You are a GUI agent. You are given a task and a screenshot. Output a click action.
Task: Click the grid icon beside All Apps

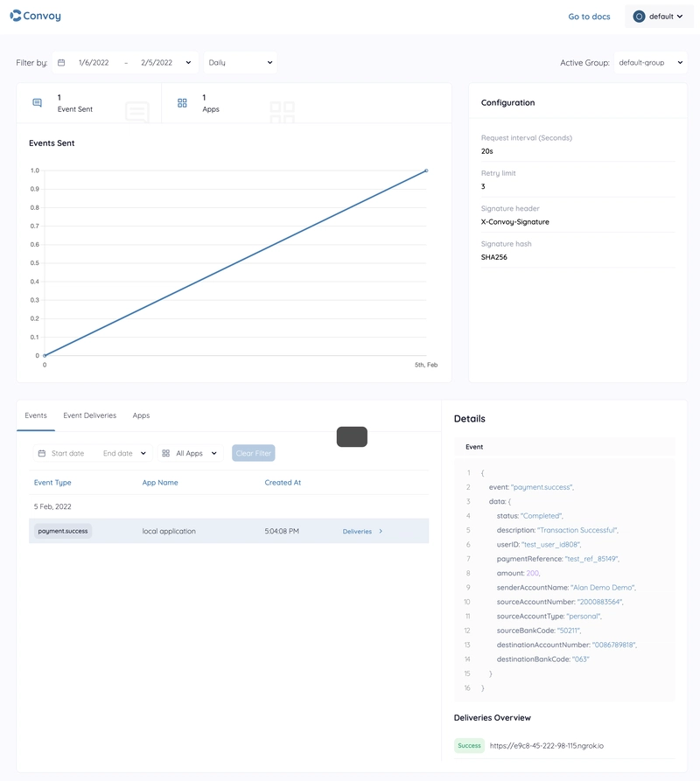(x=166, y=453)
